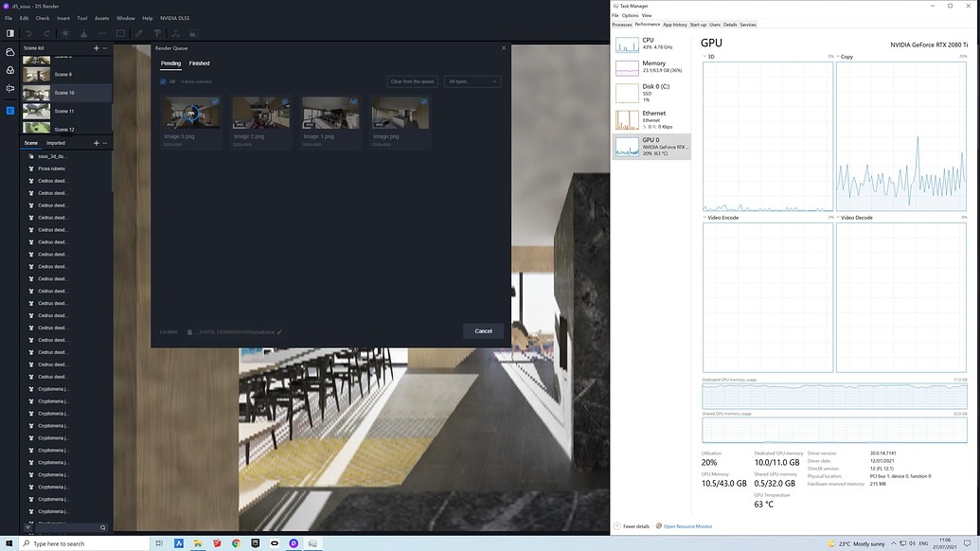Open Task View from taskbar
980x551 pixels.
pyautogui.click(x=159, y=543)
